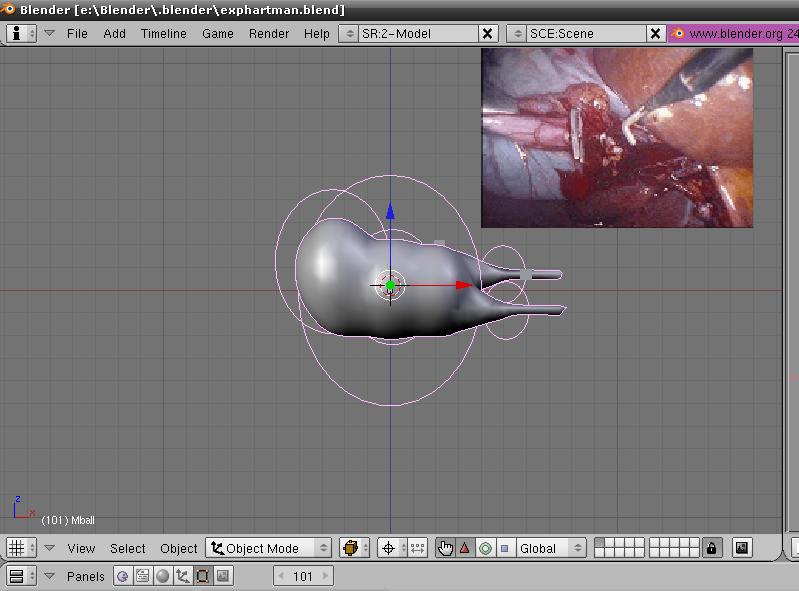Click the green manipulator center dot
The height and width of the screenshot is (591, 799).
point(390,285)
